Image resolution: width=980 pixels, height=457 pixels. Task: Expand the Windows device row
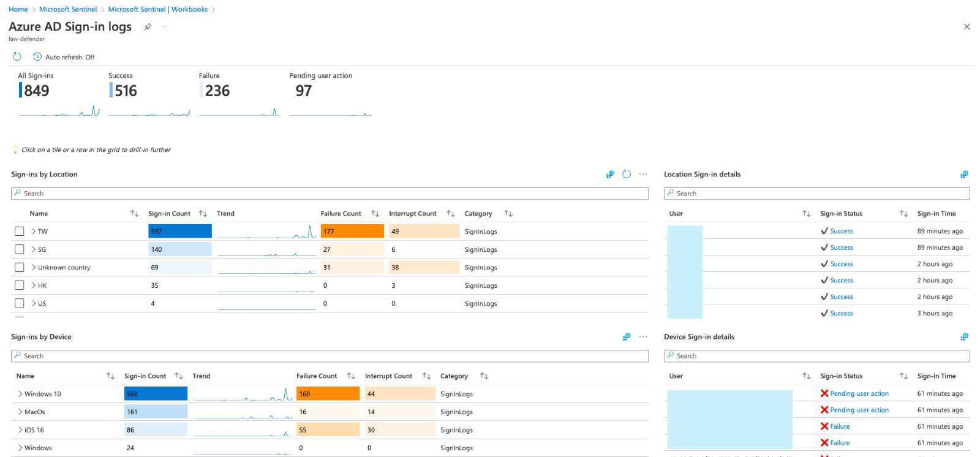coord(20,448)
